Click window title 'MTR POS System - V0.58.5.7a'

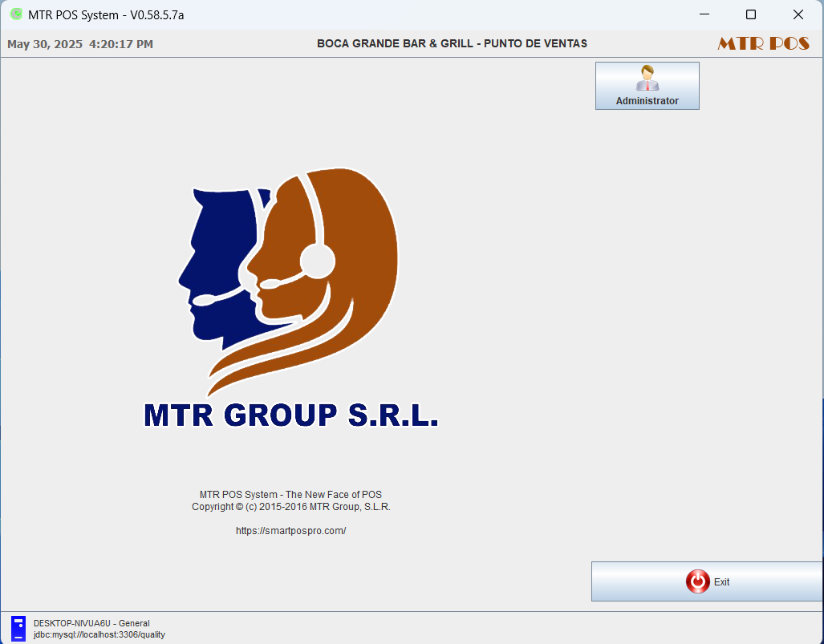[106, 14]
